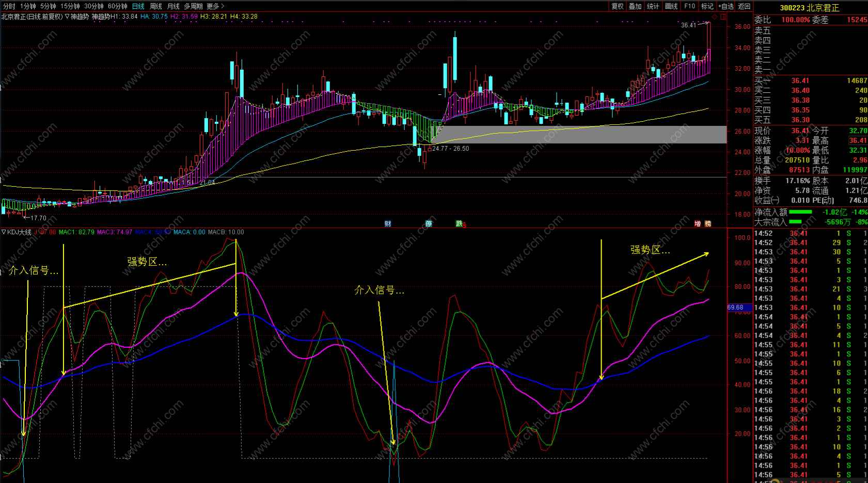Click the 买二 bid price 36.40
This screenshot has width=868, height=483.
(x=800, y=90)
